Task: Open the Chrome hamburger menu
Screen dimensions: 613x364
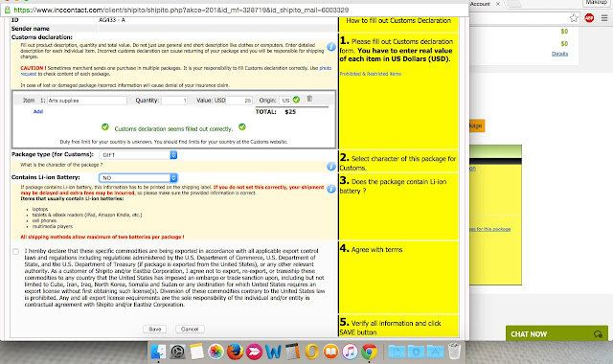Action: (604, 18)
